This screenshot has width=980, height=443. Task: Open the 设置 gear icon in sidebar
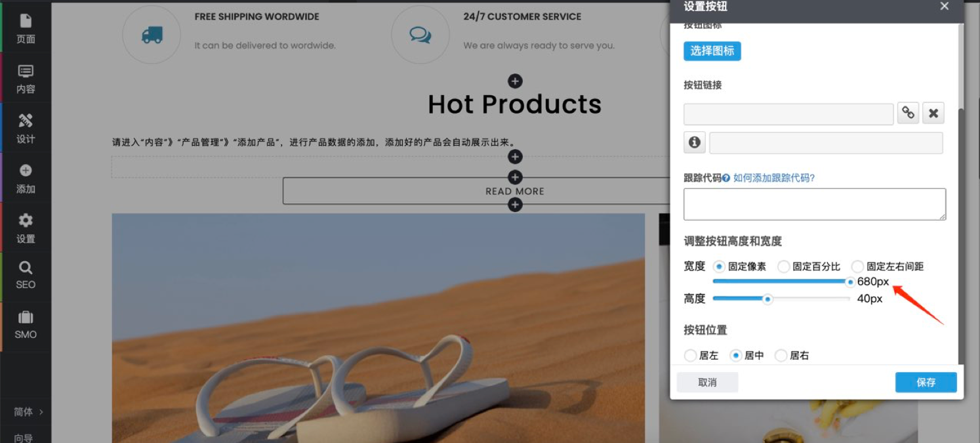(26, 228)
